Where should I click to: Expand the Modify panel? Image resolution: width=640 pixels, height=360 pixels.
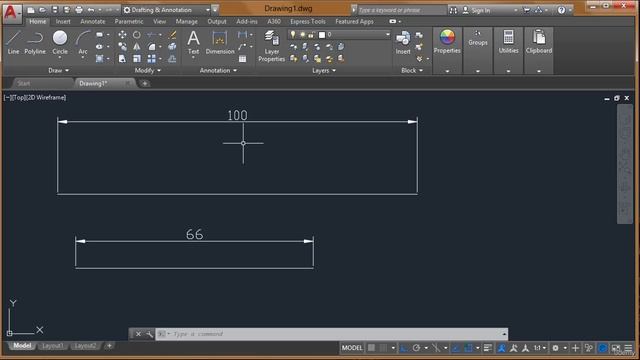(x=147, y=70)
